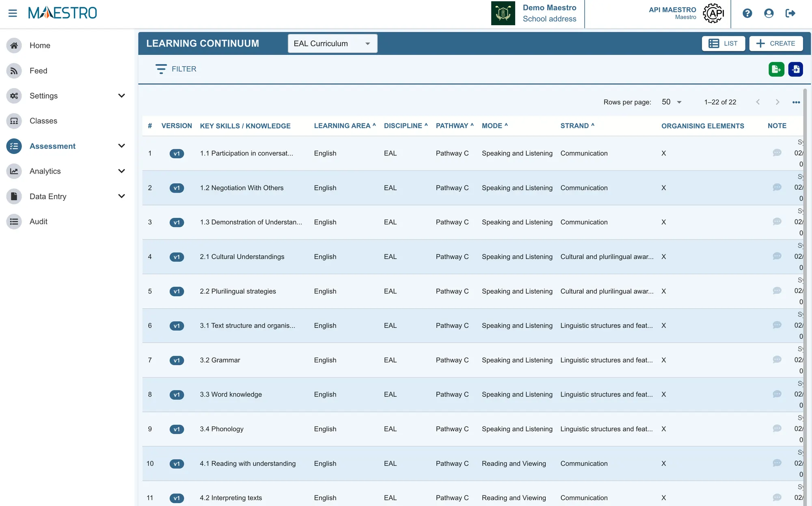Image resolution: width=812 pixels, height=506 pixels.
Task: Open the Rows per page dropdown
Action: (x=672, y=102)
